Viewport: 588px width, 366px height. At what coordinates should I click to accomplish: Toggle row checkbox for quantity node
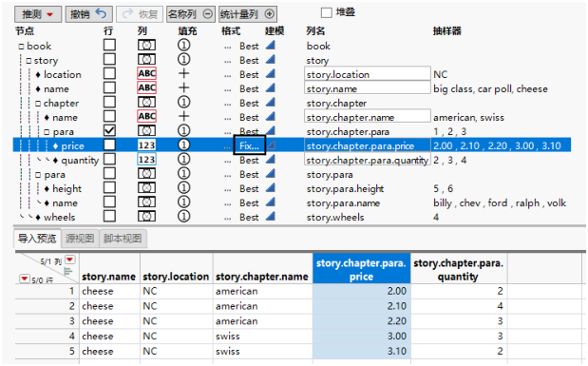pos(109,159)
